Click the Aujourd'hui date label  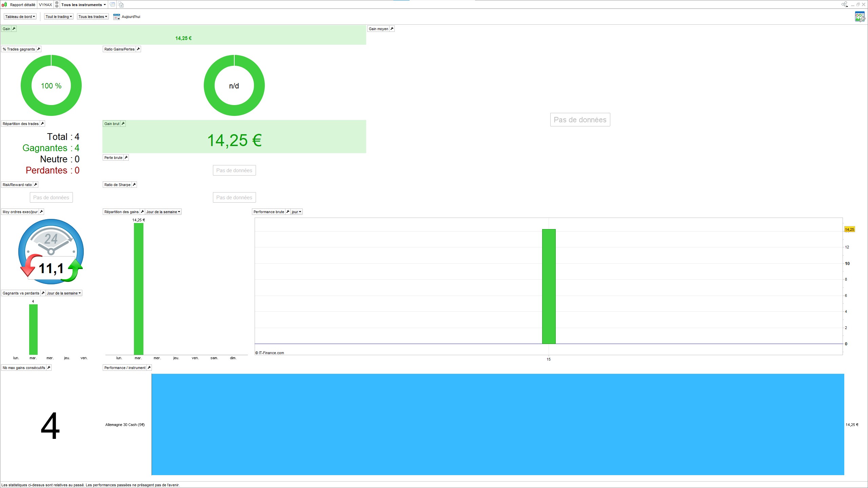tap(131, 17)
